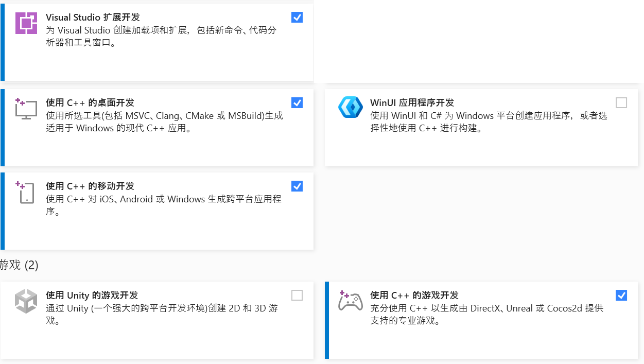This screenshot has height=364, width=644.
Task: Click the C++ mobile development phone icon
Action: pos(26,192)
